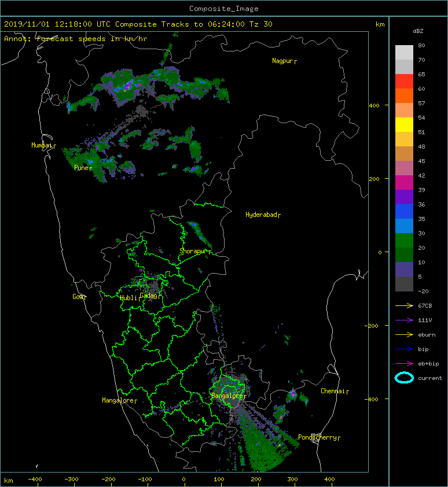Viewport: 448px width, 487px height.
Task: Select the 'Gadag' city label
Action: [149, 296]
